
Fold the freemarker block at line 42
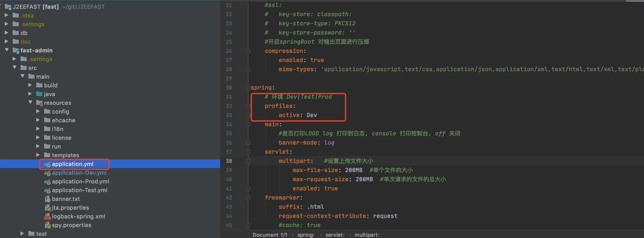(x=248, y=198)
